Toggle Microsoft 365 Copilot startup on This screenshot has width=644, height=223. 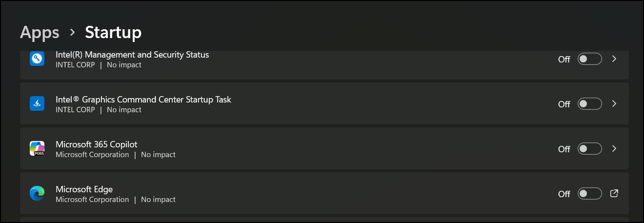tap(589, 149)
